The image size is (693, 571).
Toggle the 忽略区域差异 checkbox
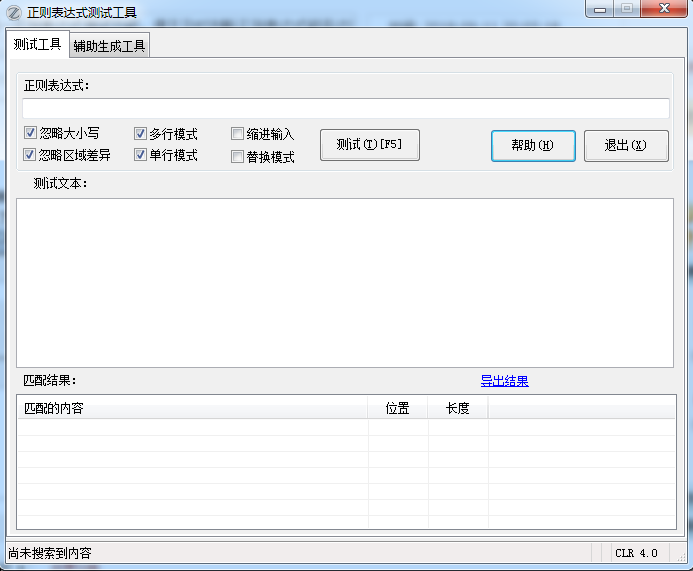pyautogui.click(x=30, y=155)
